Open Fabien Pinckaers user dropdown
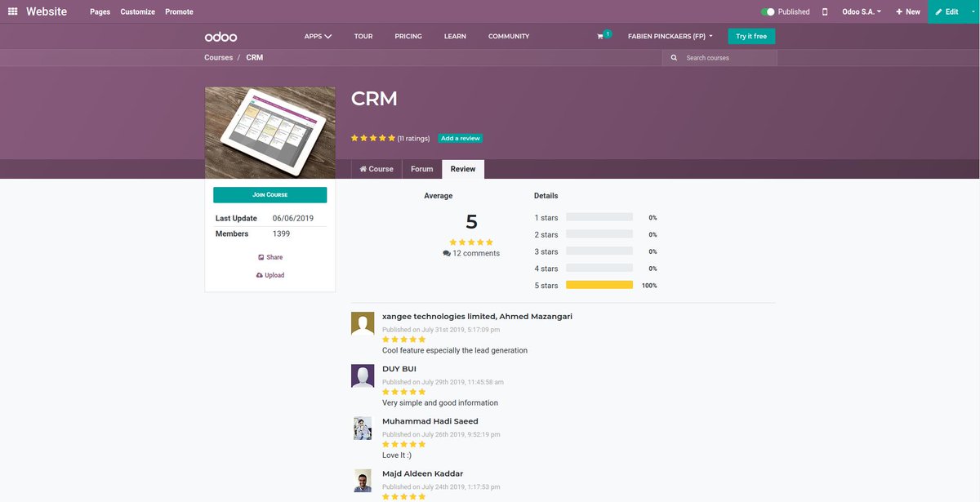 tap(670, 36)
